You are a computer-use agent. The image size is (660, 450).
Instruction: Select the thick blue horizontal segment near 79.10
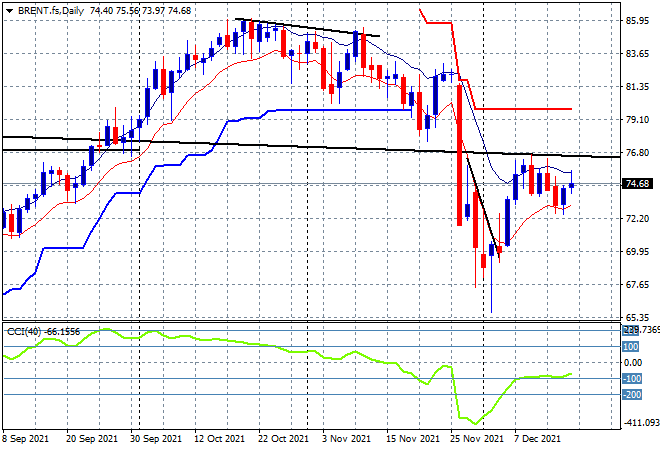(341, 110)
